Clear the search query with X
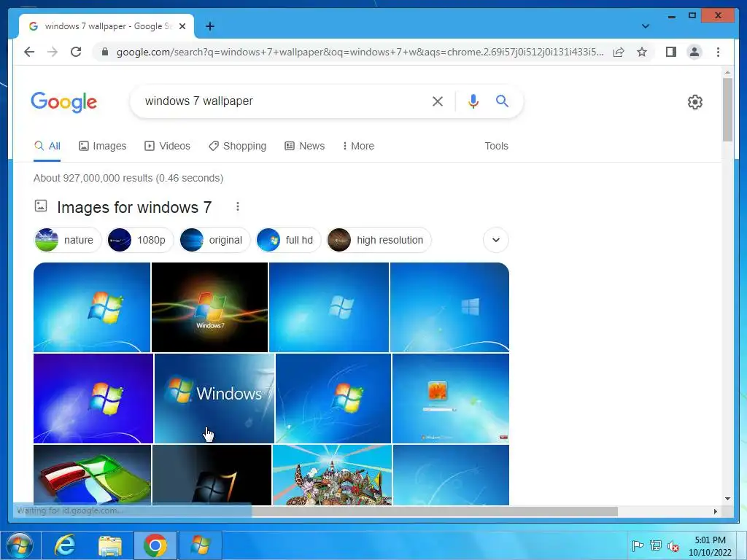 point(438,101)
